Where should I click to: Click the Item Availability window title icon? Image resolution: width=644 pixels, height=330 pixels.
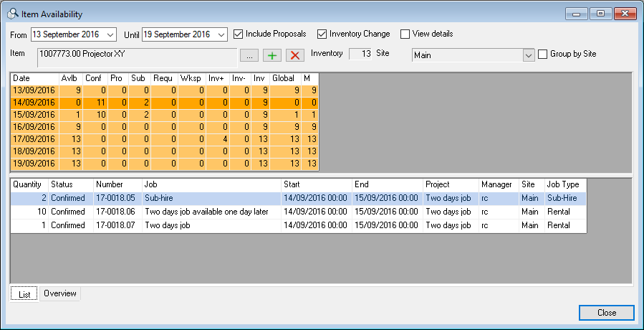point(13,14)
